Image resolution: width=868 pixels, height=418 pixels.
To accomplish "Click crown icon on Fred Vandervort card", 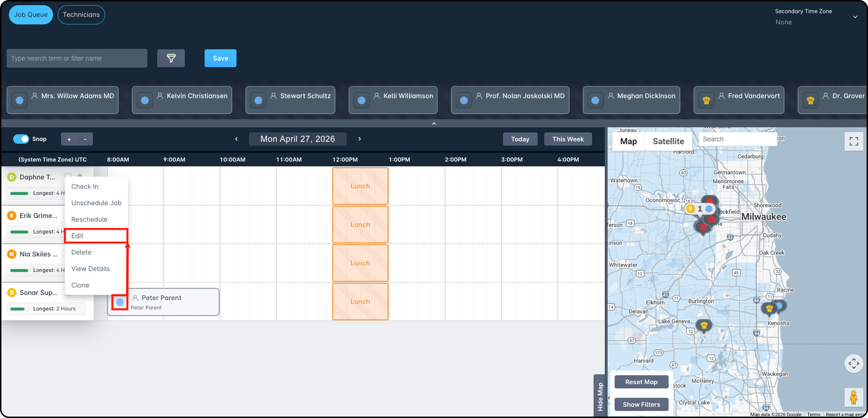I will (706, 100).
